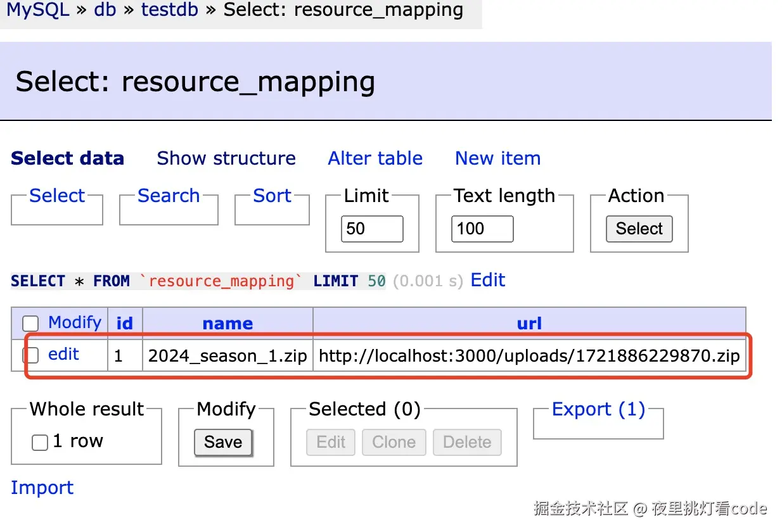Enable the Whole result 1 row checkbox
Viewport: 782px width, 532px height.
40,443
